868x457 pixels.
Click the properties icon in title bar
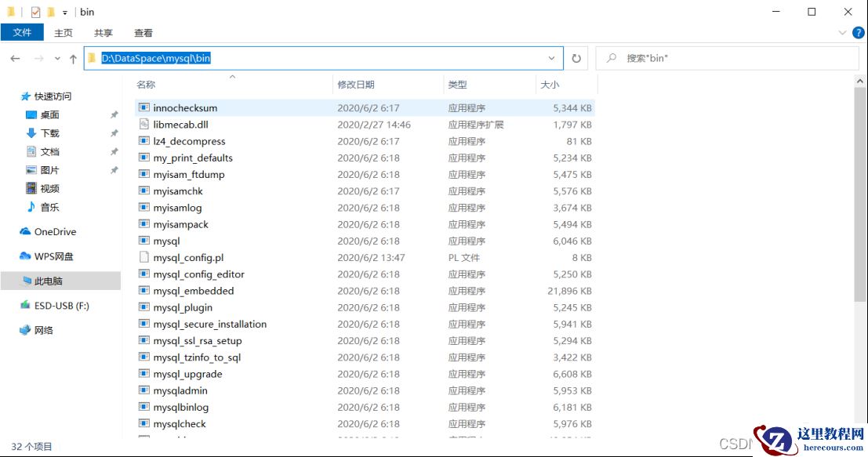[x=35, y=12]
